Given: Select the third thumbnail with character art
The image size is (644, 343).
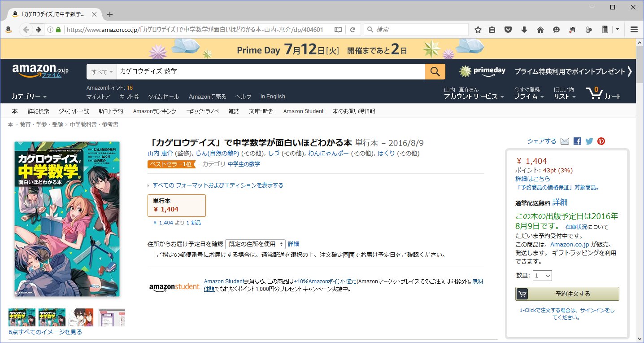Looking at the screenshot, I should coord(81,317).
